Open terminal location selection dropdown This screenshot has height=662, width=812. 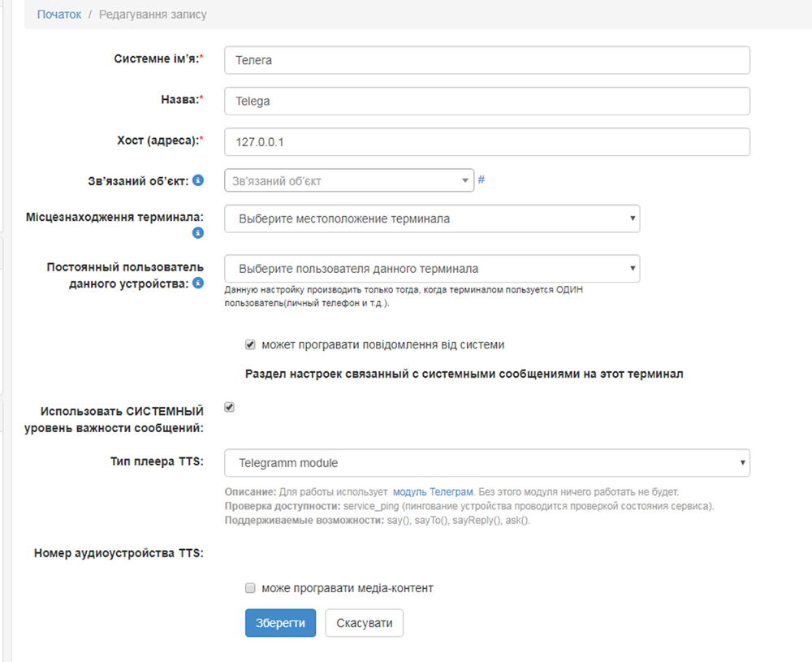430,218
